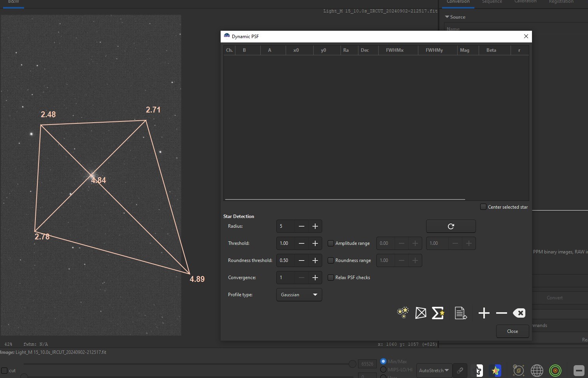Toggle the cut checkbox
This screenshot has width=588, height=378.
4,371
